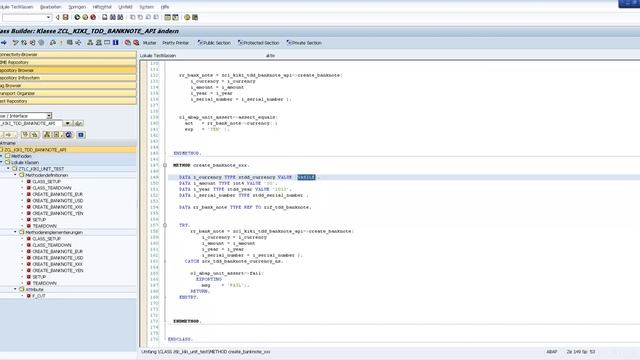Click the Display Object List hierarchy icon
Image resolution: width=640 pixels, height=360 pixels.
(90, 42)
